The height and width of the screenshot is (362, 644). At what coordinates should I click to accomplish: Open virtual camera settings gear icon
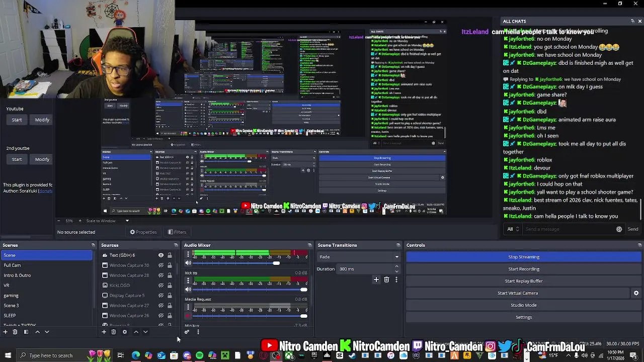(636, 293)
